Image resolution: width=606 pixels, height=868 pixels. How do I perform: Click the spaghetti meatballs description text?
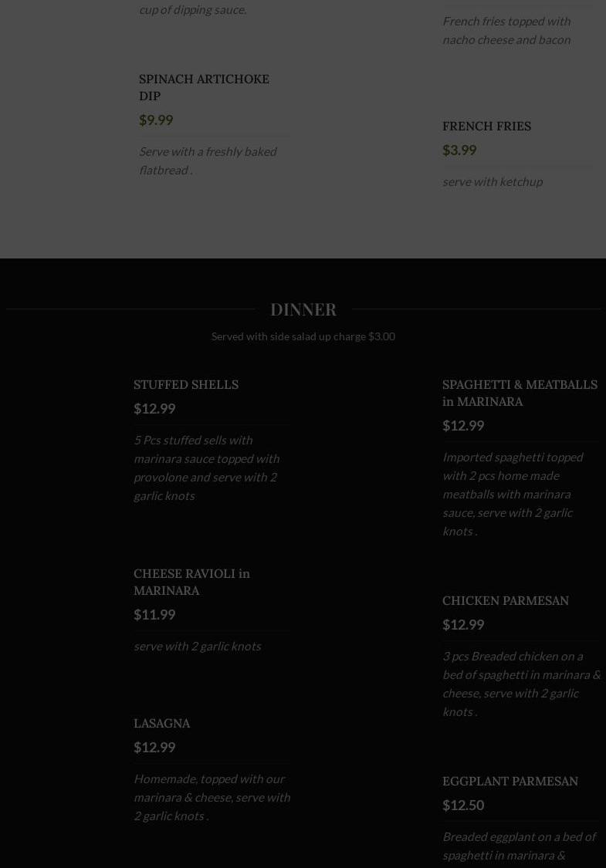point(513,494)
